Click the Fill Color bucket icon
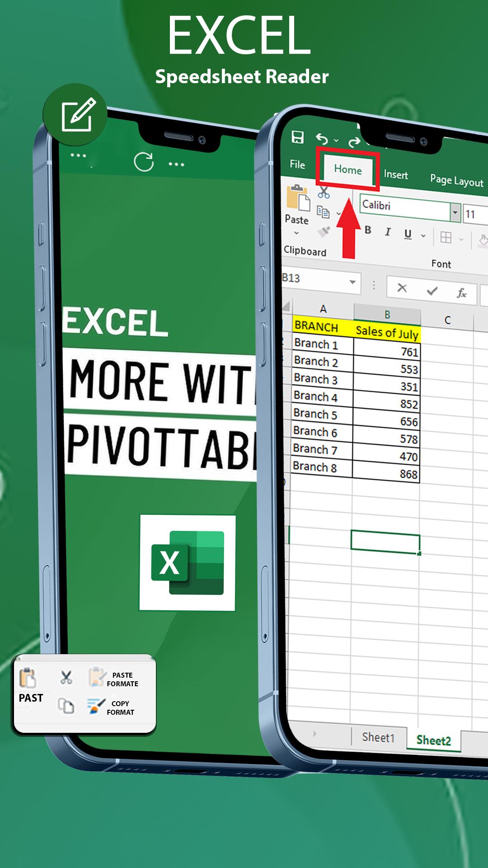The width and height of the screenshot is (488, 868). 483,240
